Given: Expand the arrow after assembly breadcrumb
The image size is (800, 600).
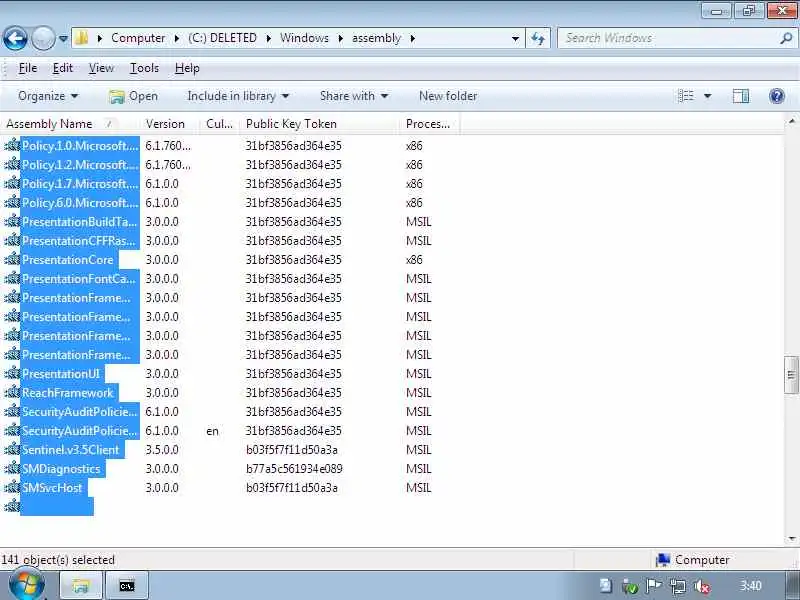Looking at the screenshot, I should (x=412, y=38).
